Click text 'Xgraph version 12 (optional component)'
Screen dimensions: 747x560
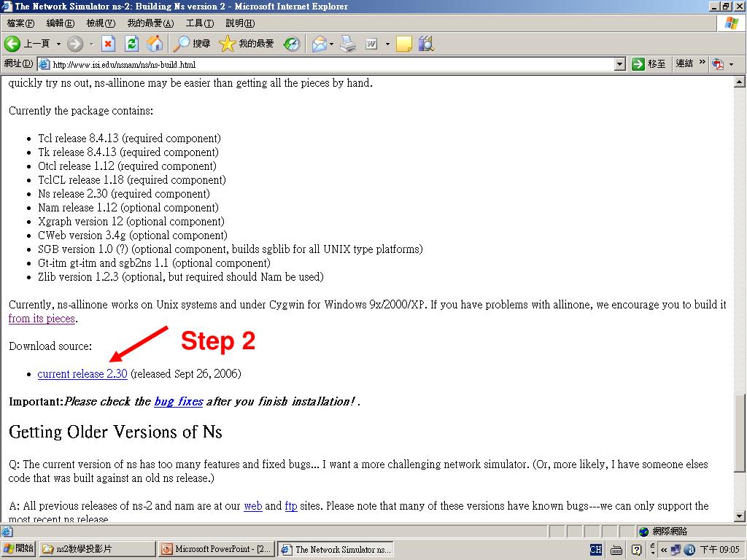(131, 222)
